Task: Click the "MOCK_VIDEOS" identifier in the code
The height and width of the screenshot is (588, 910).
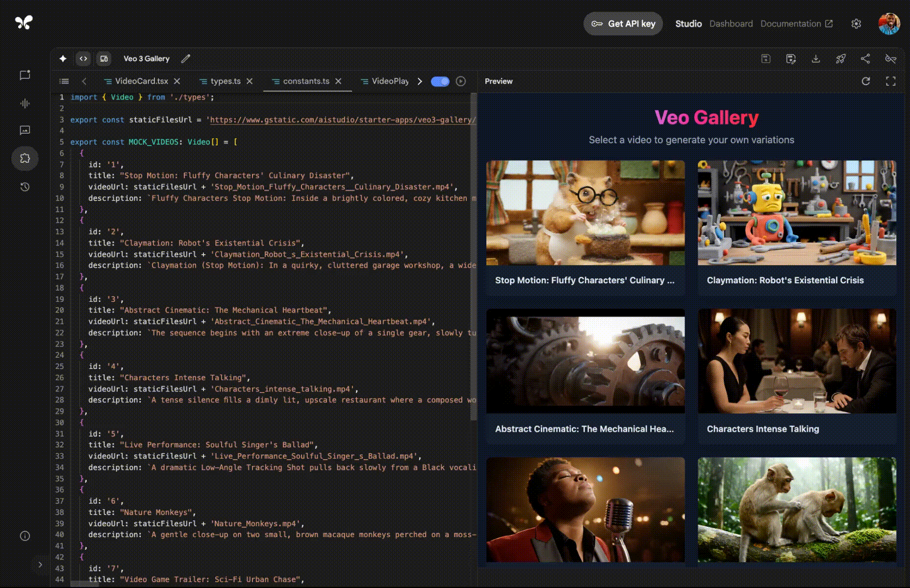Action: (x=153, y=142)
